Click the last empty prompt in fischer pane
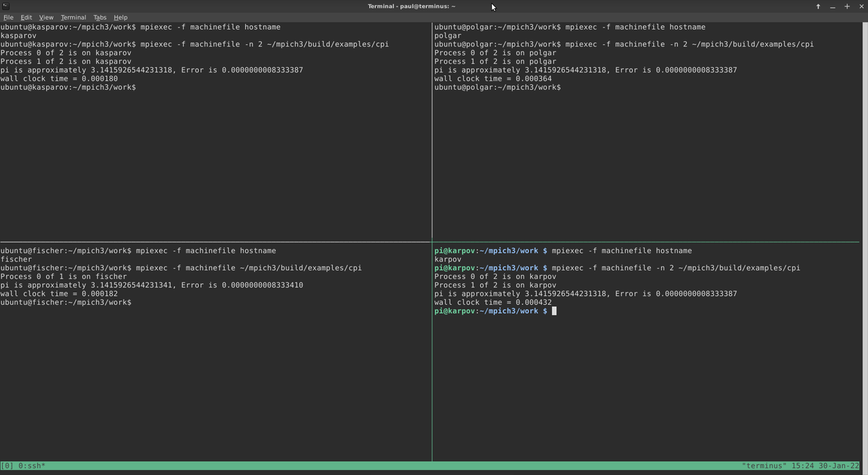868x475 pixels. pos(66,303)
